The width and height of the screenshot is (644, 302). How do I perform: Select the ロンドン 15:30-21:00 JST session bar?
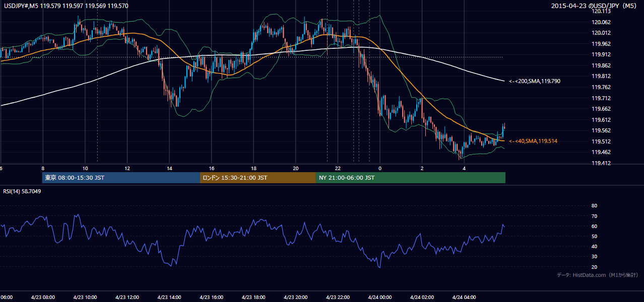point(258,178)
